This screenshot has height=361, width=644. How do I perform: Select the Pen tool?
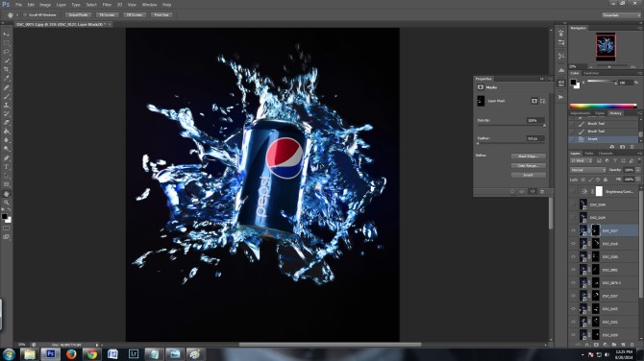[6, 157]
